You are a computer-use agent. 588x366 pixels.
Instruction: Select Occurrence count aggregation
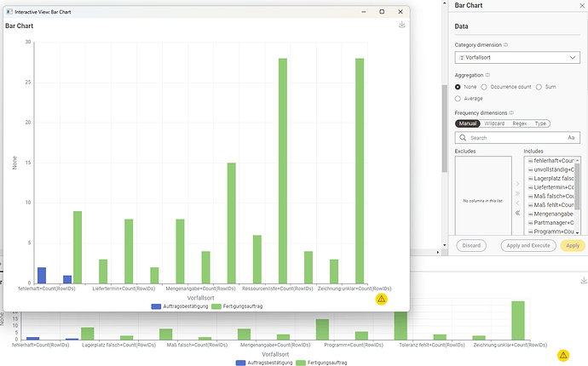(x=485, y=87)
